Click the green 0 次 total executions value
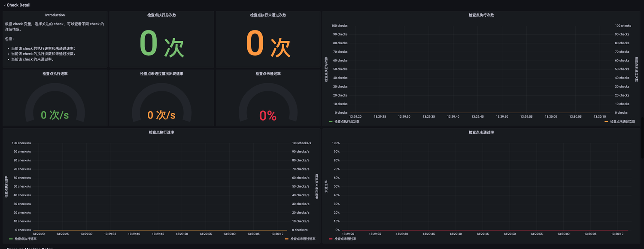 [162, 44]
